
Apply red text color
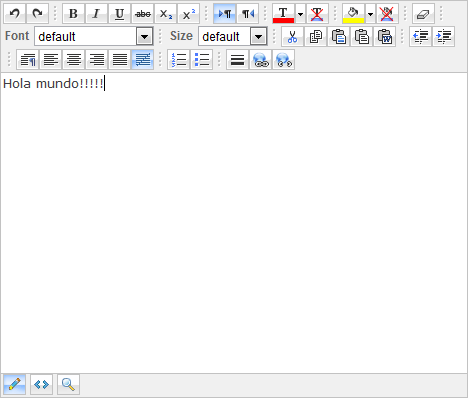click(283, 13)
